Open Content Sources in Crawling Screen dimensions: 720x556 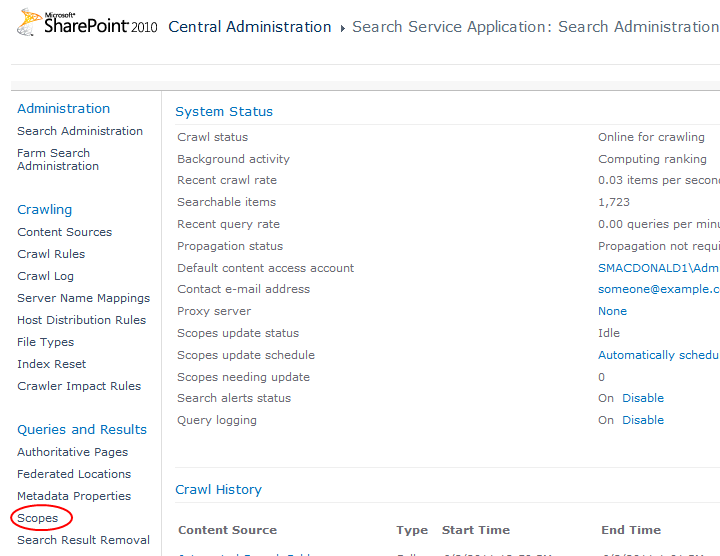coord(65,232)
